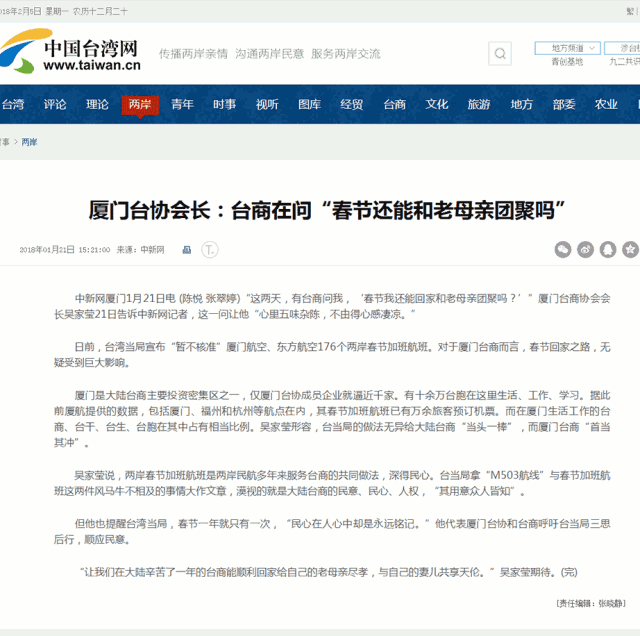Go to 经贸 section in navigation
The width and height of the screenshot is (640, 636).
point(352,104)
